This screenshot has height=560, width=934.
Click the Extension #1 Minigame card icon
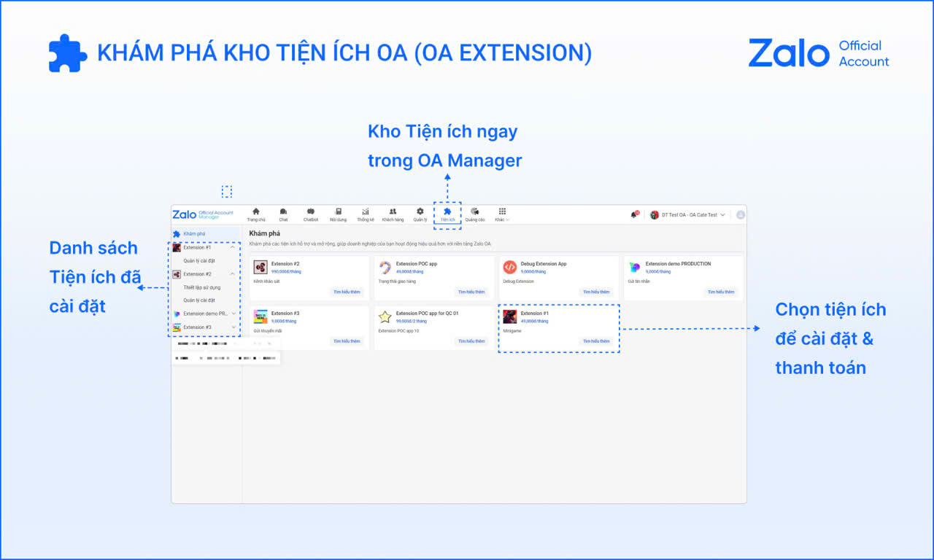[x=510, y=316]
